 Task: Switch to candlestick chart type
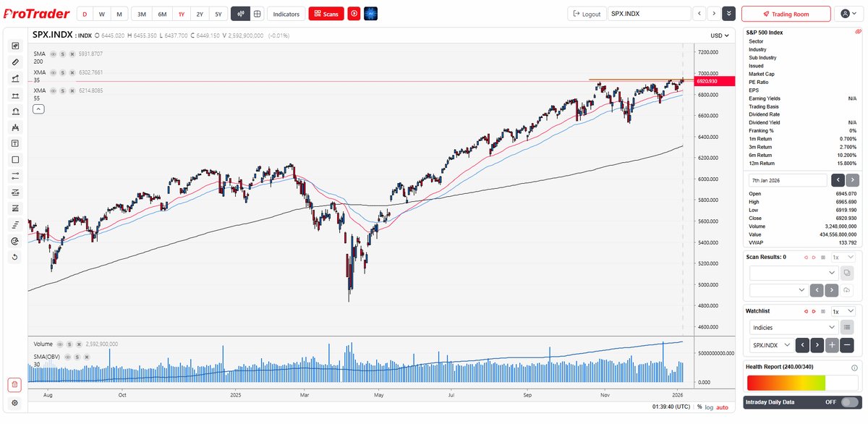point(240,14)
